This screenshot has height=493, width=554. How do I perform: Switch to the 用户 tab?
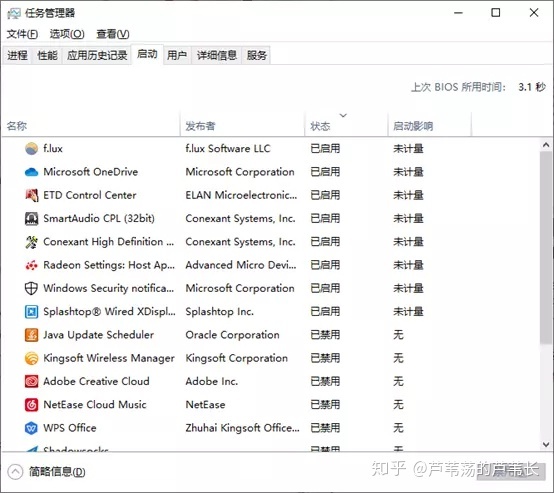coord(177,55)
